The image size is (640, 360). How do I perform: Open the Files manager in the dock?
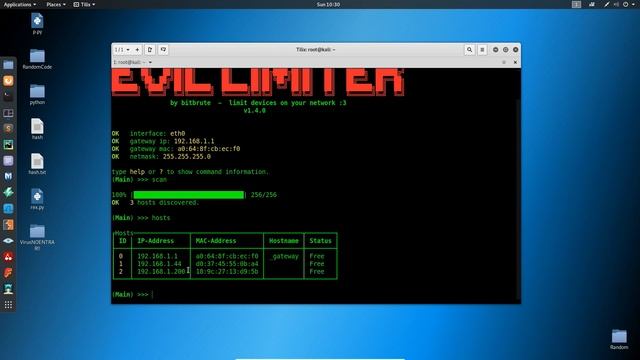pyautogui.click(x=8, y=65)
